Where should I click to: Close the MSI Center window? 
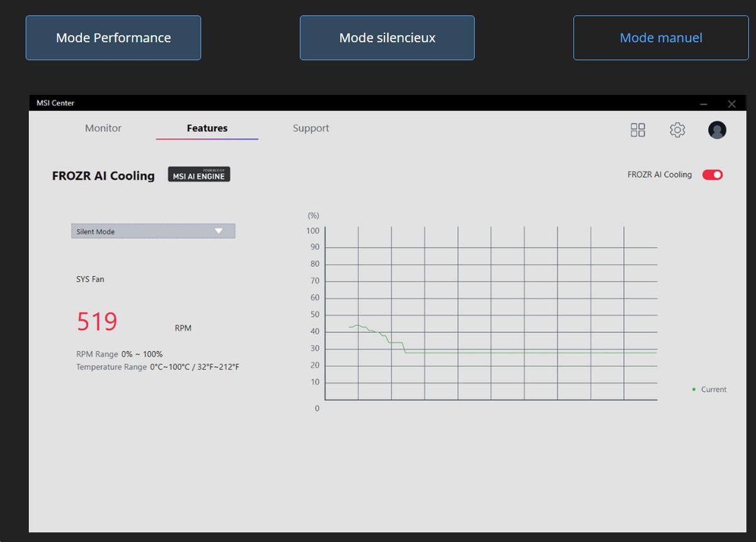point(731,104)
